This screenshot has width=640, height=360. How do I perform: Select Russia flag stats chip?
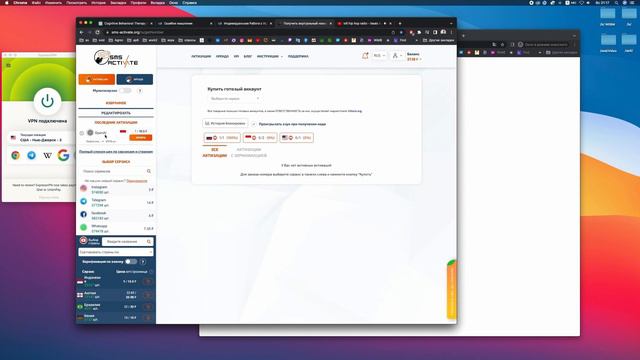[222, 138]
